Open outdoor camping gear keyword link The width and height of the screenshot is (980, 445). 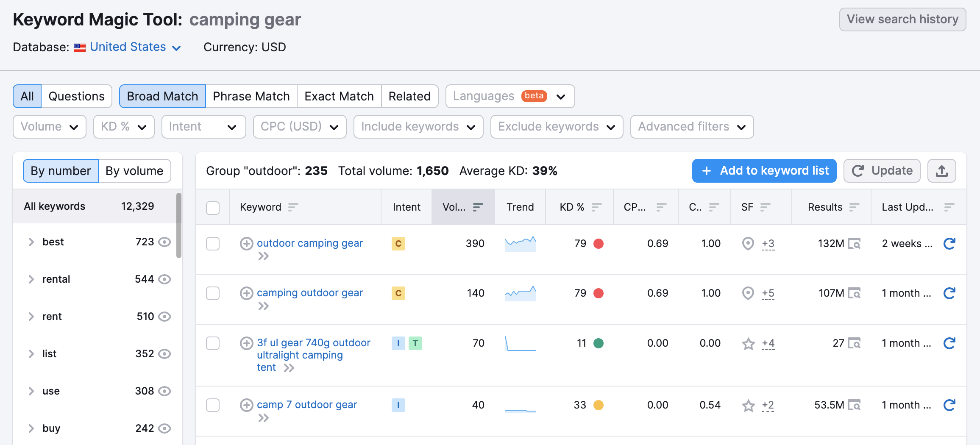coord(310,243)
